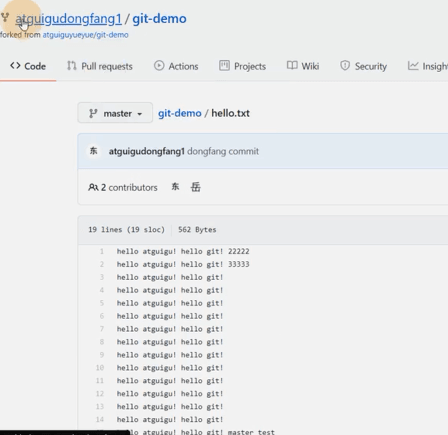448x435 pixels.
Task: Click the line containing master test
Action: [202, 432]
